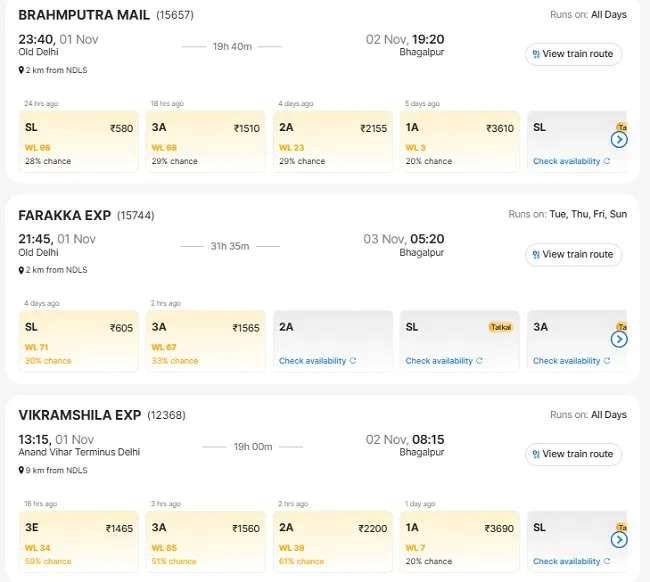Image resolution: width=650 pixels, height=582 pixels.
Task: Check availability for Farakka Exp 2A
Action: point(317,361)
